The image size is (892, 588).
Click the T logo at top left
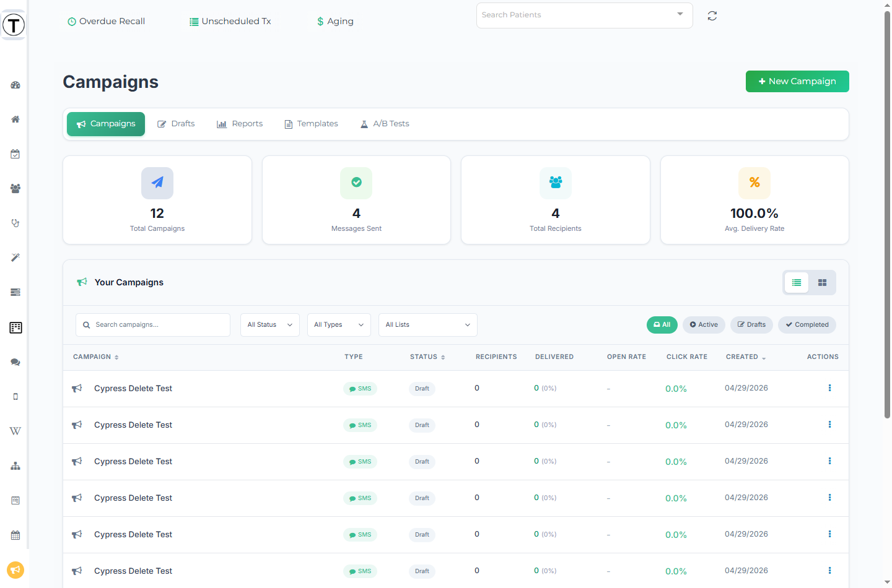[x=14, y=25]
